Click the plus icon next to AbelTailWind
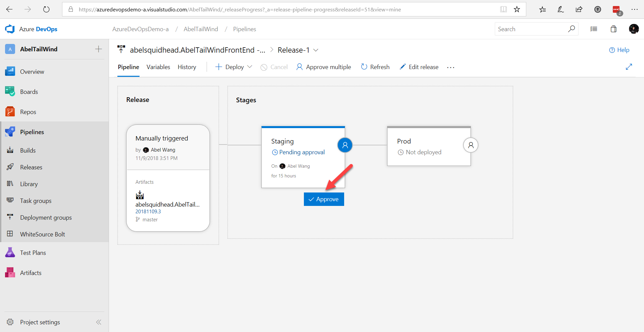644x332 pixels. [x=98, y=49]
